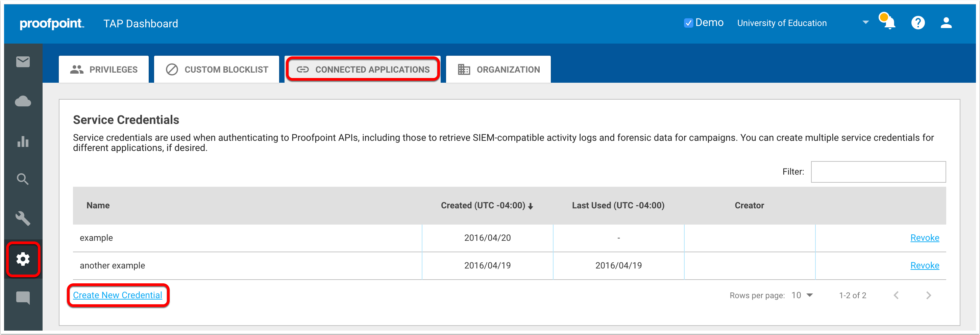Open the gear settings icon
This screenshot has width=980, height=335.
(x=23, y=259)
